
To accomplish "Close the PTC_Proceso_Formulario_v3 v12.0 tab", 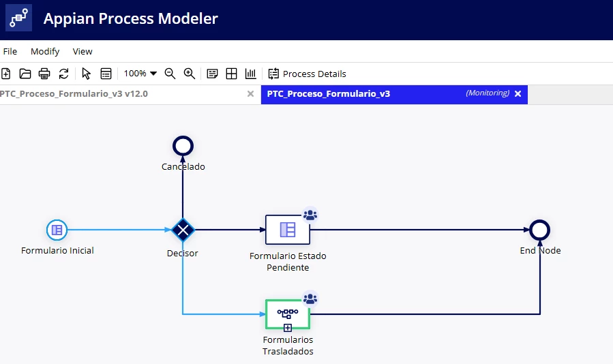I will click(x=251, y=94).
